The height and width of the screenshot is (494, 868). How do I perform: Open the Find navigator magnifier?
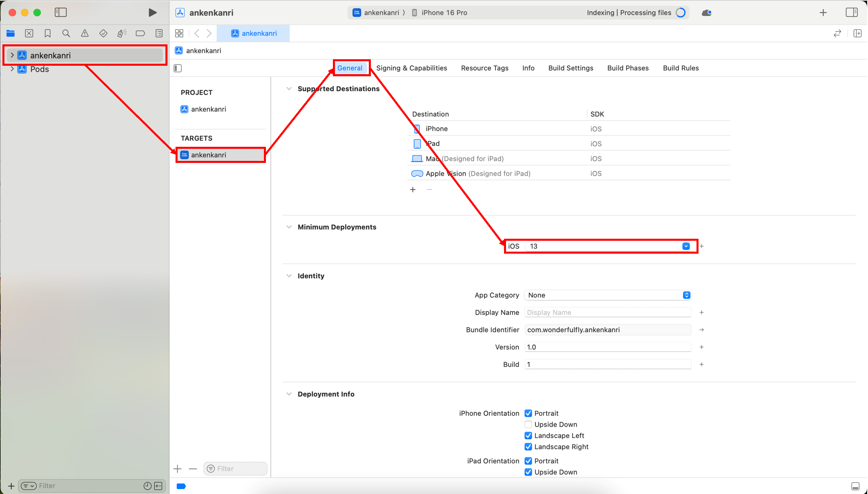point(66,33)
